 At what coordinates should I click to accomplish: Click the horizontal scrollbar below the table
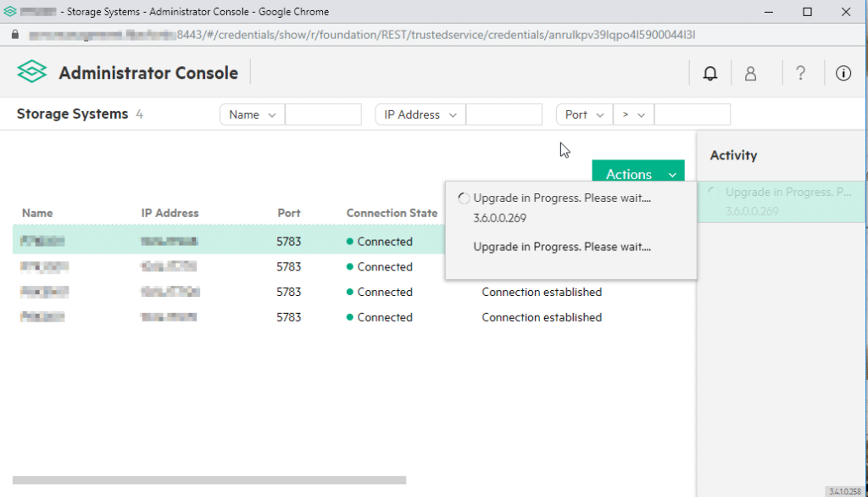[x=209, y=480]
